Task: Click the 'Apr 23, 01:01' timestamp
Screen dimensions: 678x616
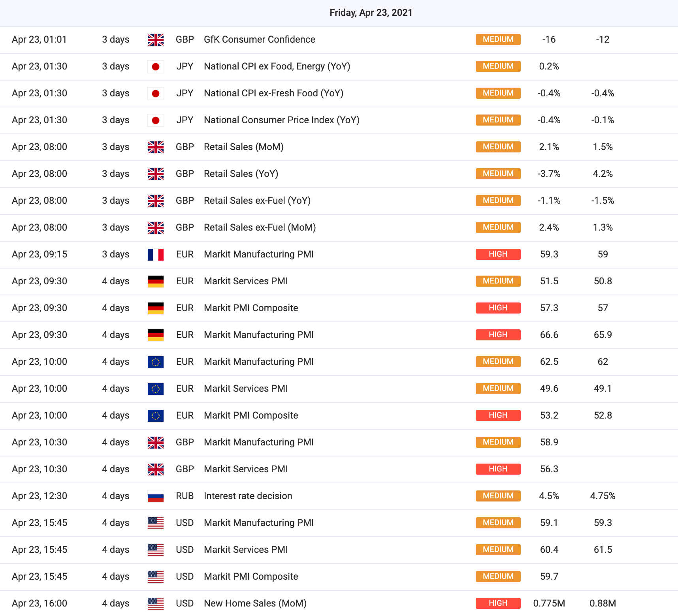Action: [x=40, y=39]
